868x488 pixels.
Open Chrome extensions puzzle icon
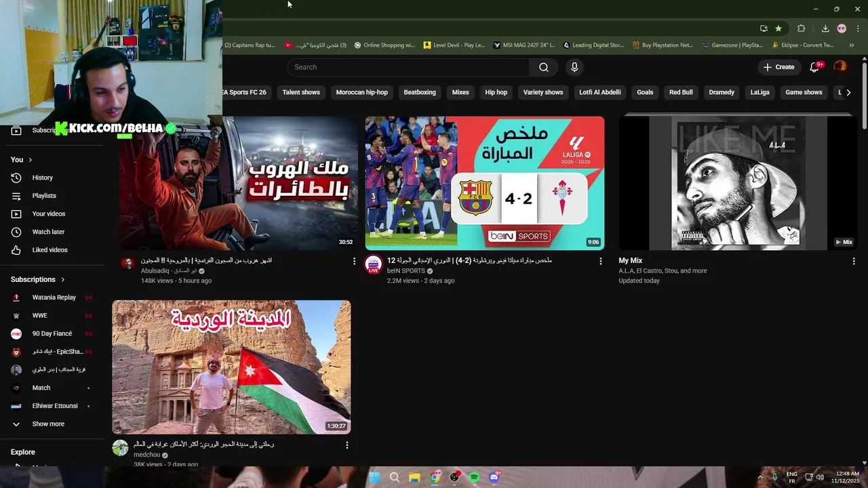click(x=801, y=28)
